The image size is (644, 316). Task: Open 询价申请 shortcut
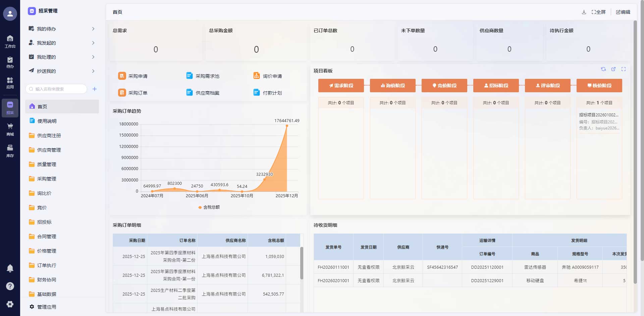pyautogui.click(x=268, y=76)
